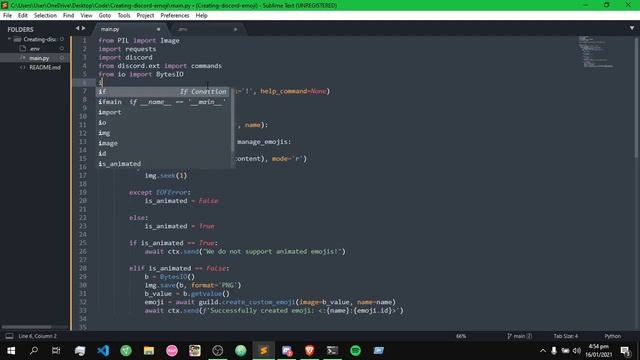Viewport: 640px width, 360px height.
Task: Choose the 'ifmain' completion snippet
Action: click(x=162, y=102)
